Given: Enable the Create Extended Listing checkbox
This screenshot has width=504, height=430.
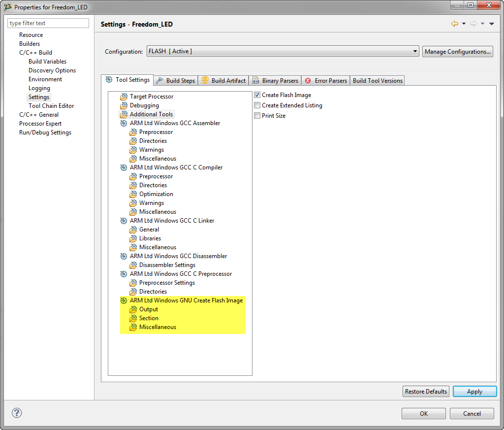Looking at the screenshot, I should (x=257, y=105).
